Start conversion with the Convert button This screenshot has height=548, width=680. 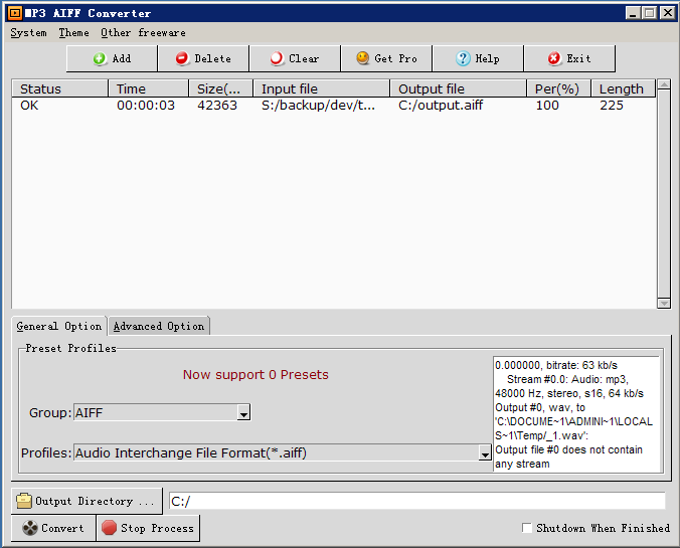click(x=53, y=528)
